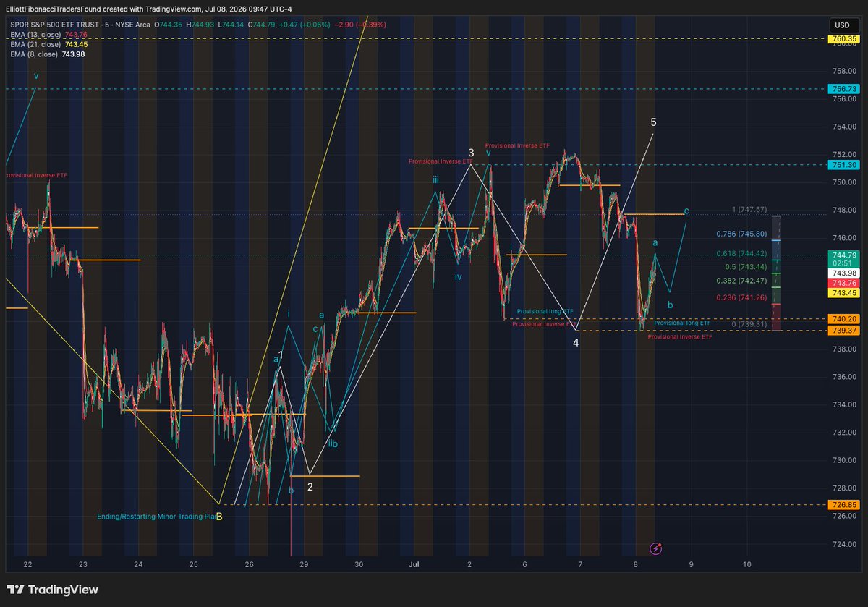Select the cyan iv sub-wave label
Screen dimensions: 868x607
(x=458, y=276)
